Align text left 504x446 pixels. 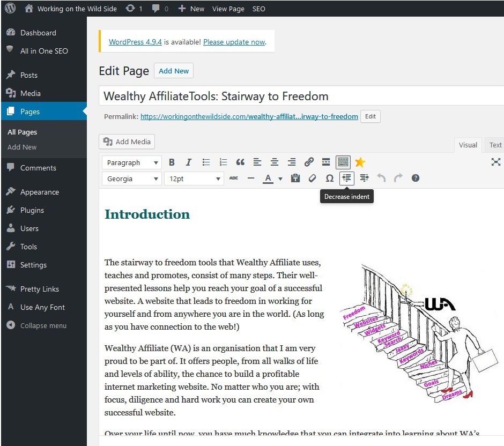257,162
